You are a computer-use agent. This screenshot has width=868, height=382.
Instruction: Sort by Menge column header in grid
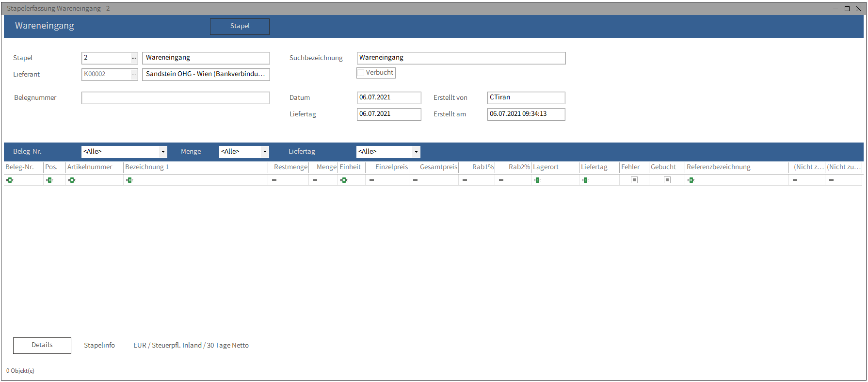323,167
